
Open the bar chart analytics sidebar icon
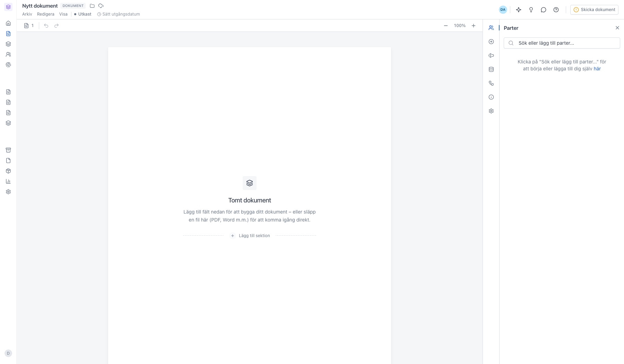(8, 181)
